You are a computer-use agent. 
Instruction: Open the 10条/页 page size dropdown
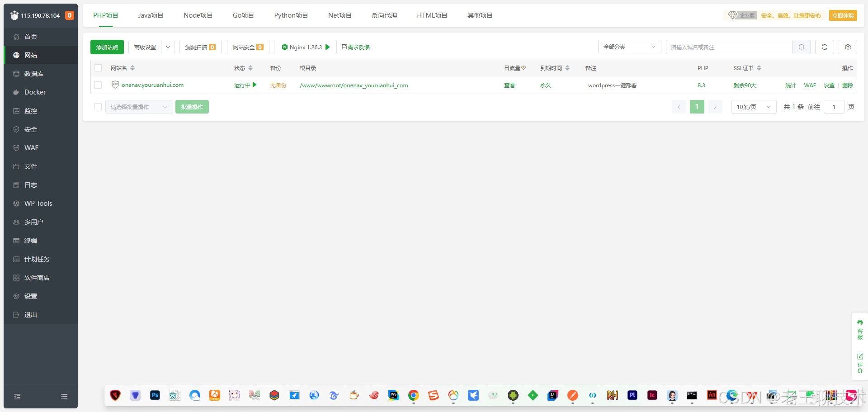coord(754,107)
